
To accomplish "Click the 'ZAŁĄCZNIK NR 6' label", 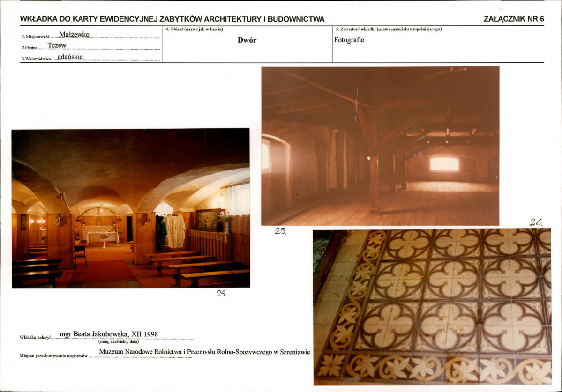I will pos(514,19).
